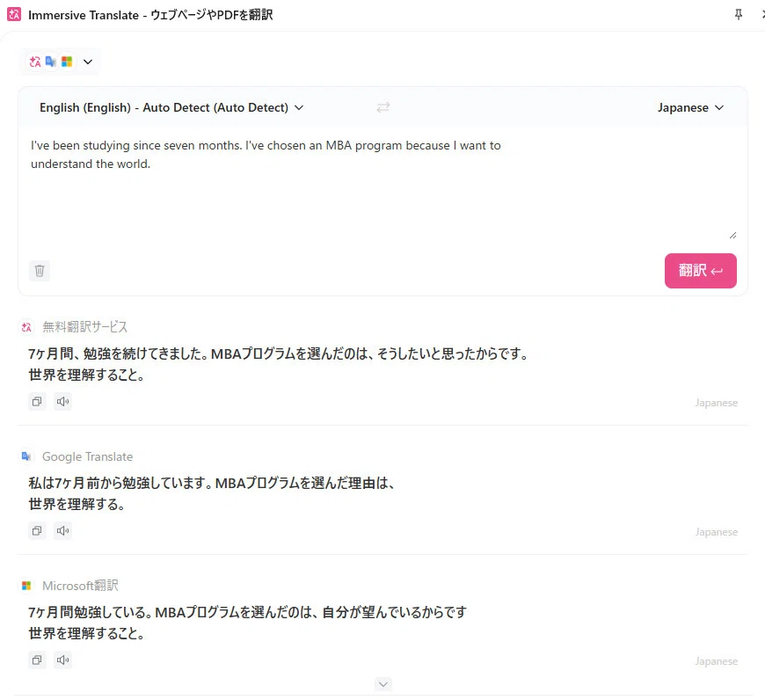765x700 pixels.
Task: Swap source and target languages
Action: pos(383,107)
